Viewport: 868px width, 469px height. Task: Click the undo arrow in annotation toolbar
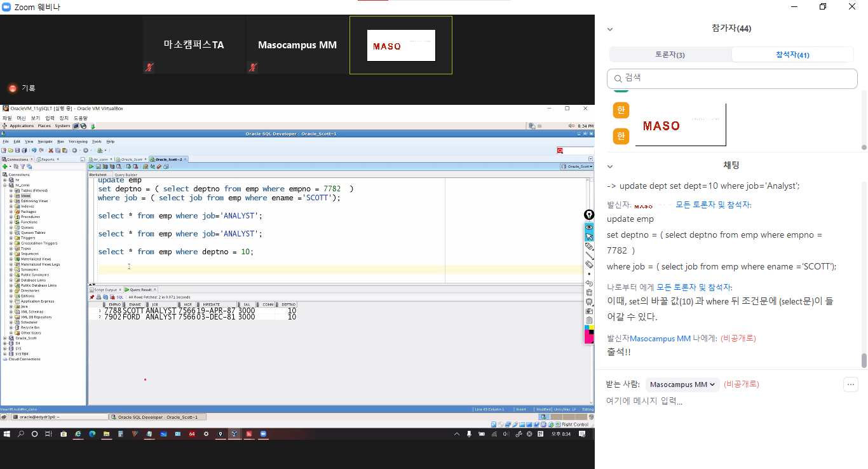point(589,283)
